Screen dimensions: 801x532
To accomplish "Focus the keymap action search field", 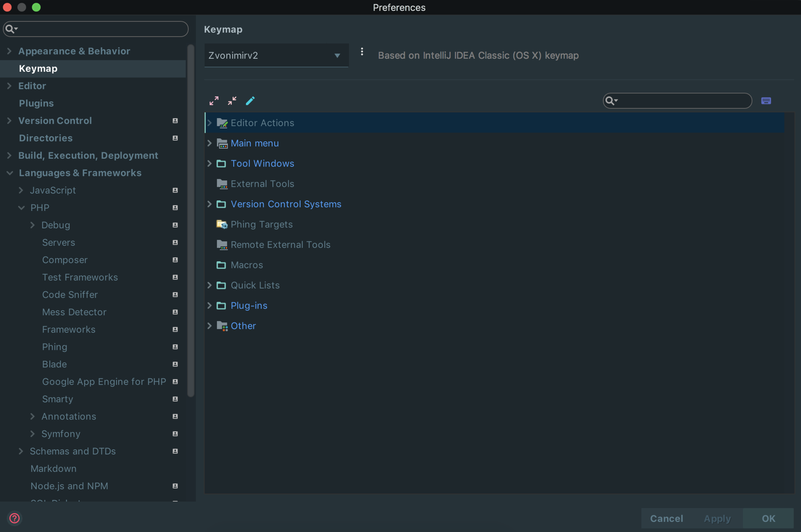I will click(x=683, y=101).
